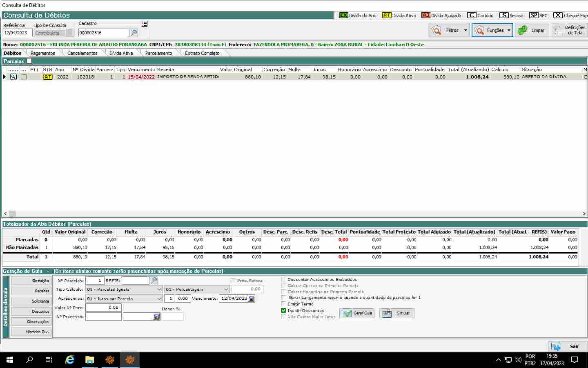Open Internet Explorer from the taskbar
The height and width of the screenshot is (368, 588).
coord(70,360)
